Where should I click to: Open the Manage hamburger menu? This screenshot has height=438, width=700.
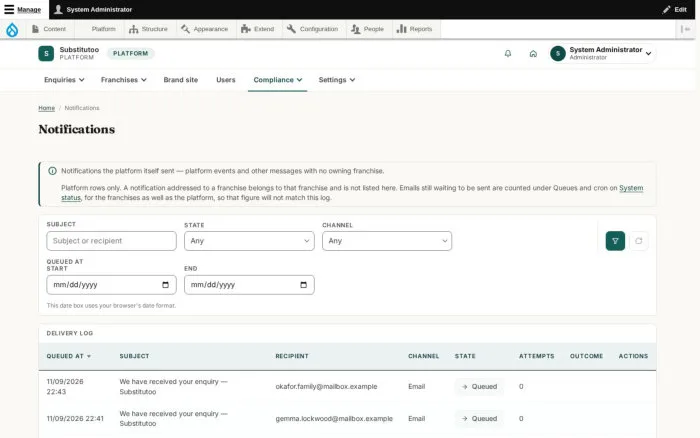[23, 9]
